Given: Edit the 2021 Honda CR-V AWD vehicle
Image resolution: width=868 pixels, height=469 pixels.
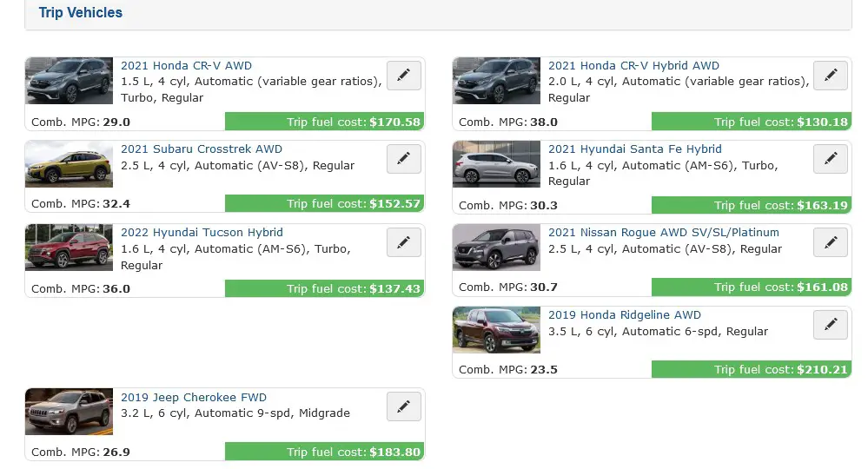Looking at the screenshot, I should tap(403, 76).
